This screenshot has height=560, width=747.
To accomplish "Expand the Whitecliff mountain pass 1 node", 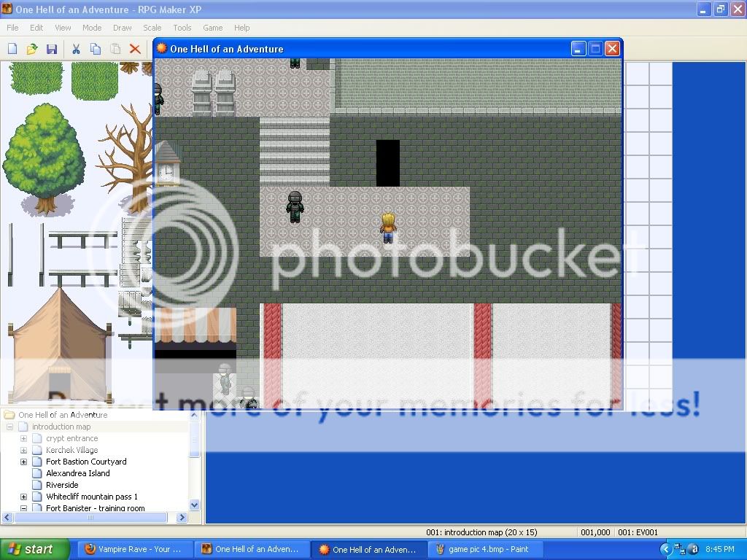I will tap(23, 497).
